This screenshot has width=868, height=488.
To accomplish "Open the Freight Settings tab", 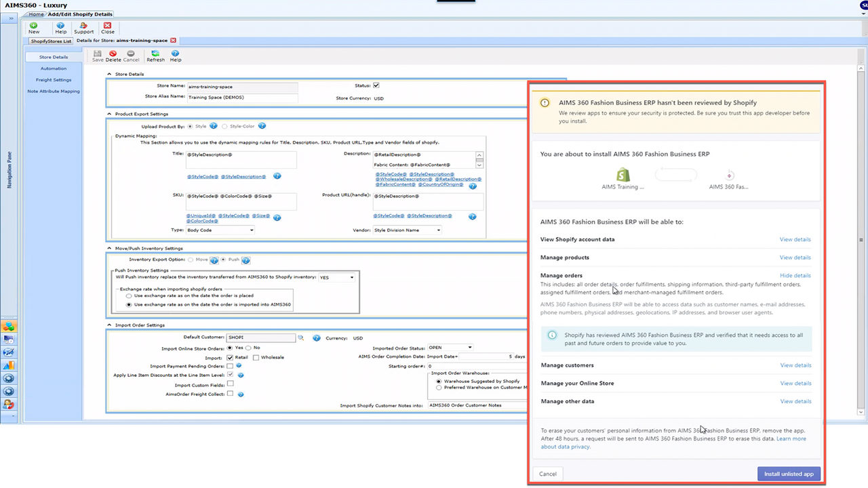I will pyautogui.click(x=54, y=80).
